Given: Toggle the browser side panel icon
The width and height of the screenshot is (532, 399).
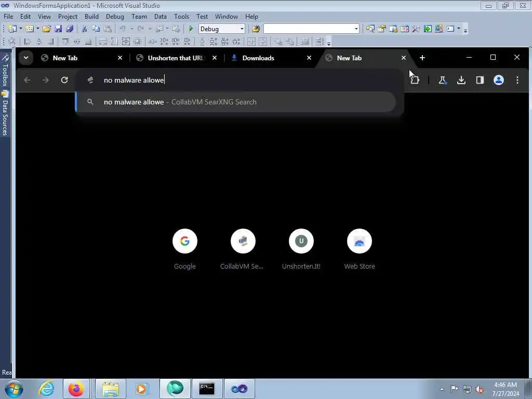Looking at the screenshot, I should (480, 80).
